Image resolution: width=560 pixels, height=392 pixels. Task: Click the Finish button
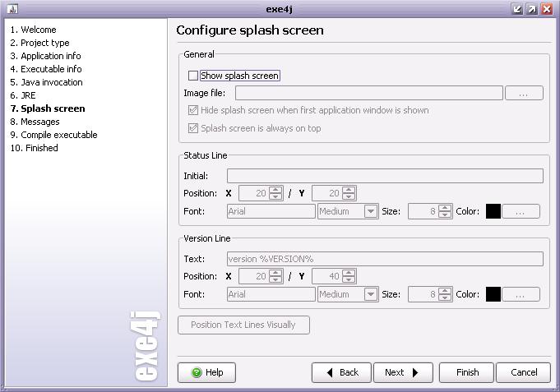coord(467,372)
